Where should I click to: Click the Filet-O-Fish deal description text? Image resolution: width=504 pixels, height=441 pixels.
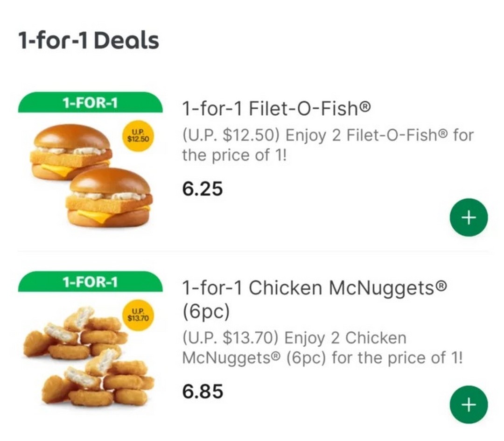(x=328, y=145)
